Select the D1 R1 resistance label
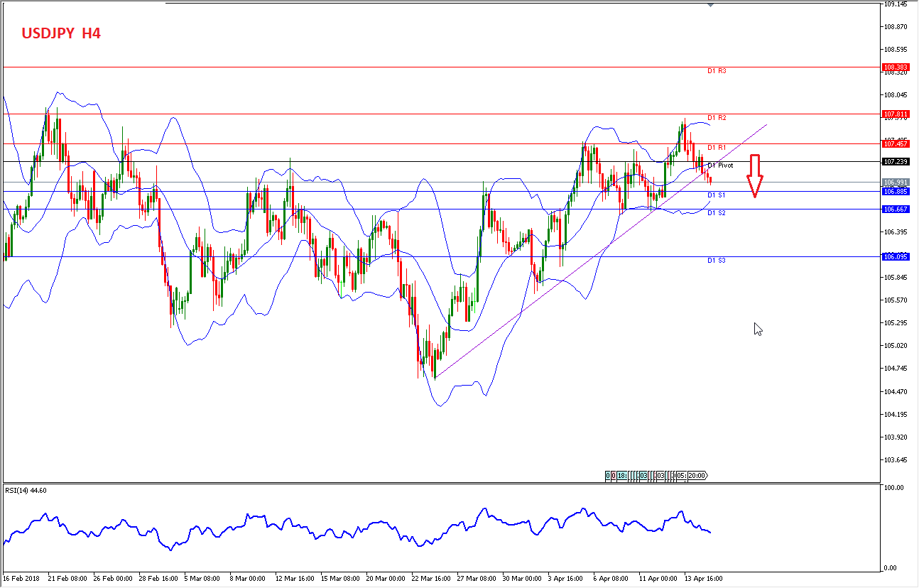Viewport: 919px width, 588px height. coord(717,147)
